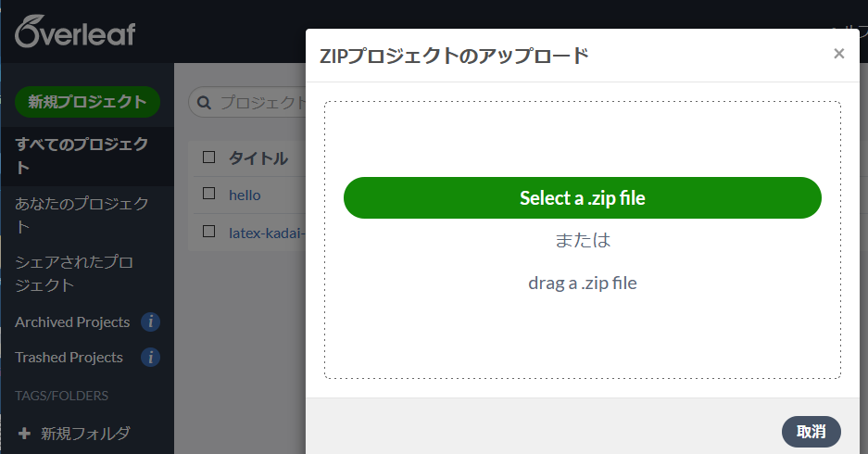Screen dimensions: 868x454
Task: Open the latex-kadai project link
Action: pos(267,233)
